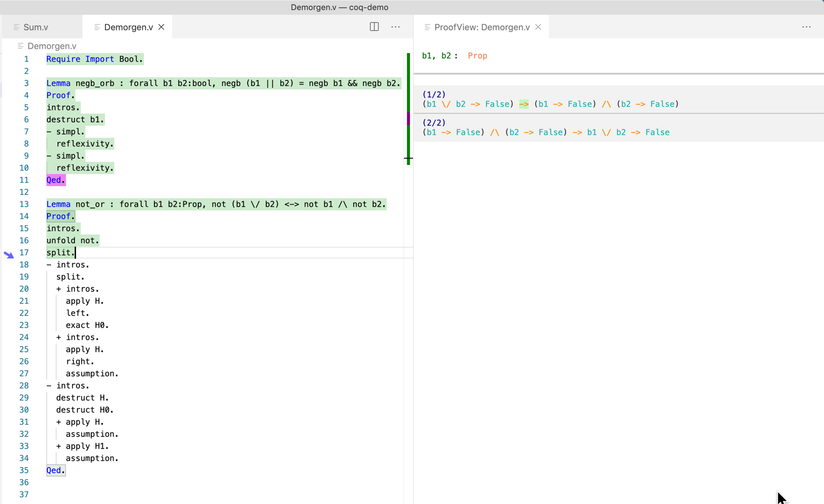Close the Demorgen.v editor tab
Screen dimensions: 824x504
click(161, 27)
